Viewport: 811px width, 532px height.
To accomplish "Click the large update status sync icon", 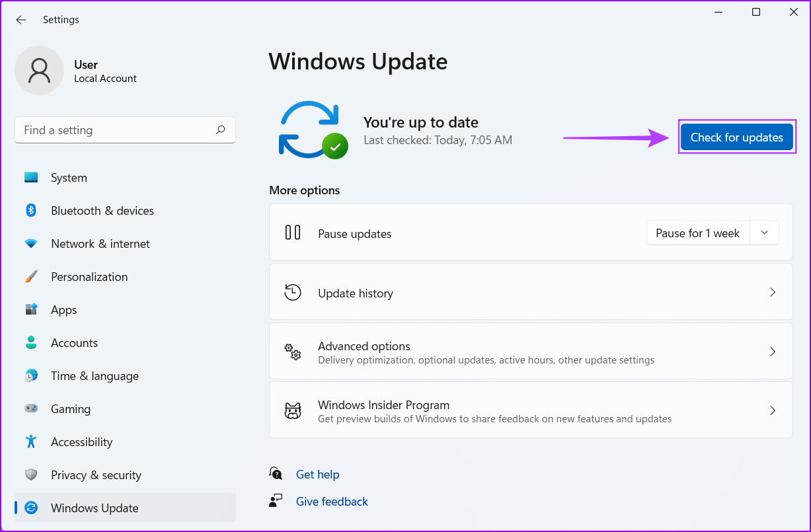I will tap(313, 130).
